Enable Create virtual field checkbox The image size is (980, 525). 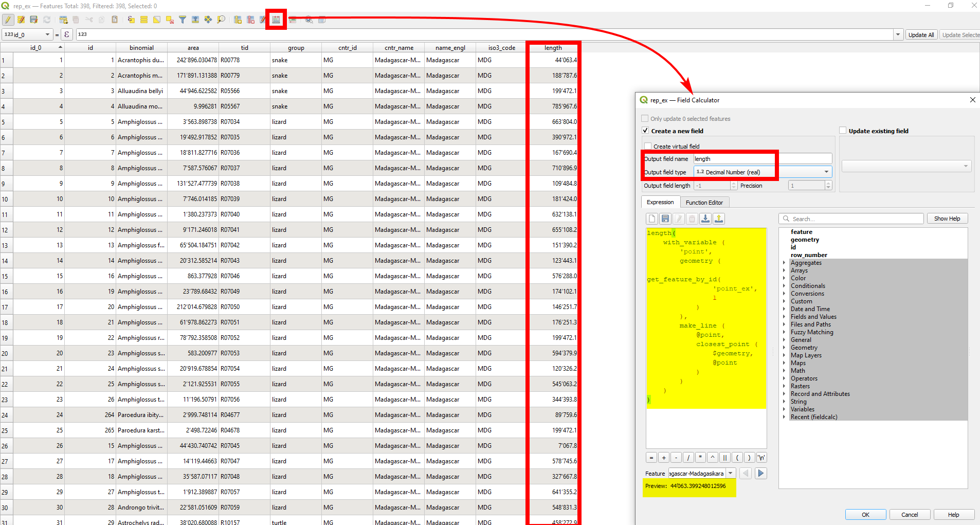pyautogui.click(x=648, y=146)
